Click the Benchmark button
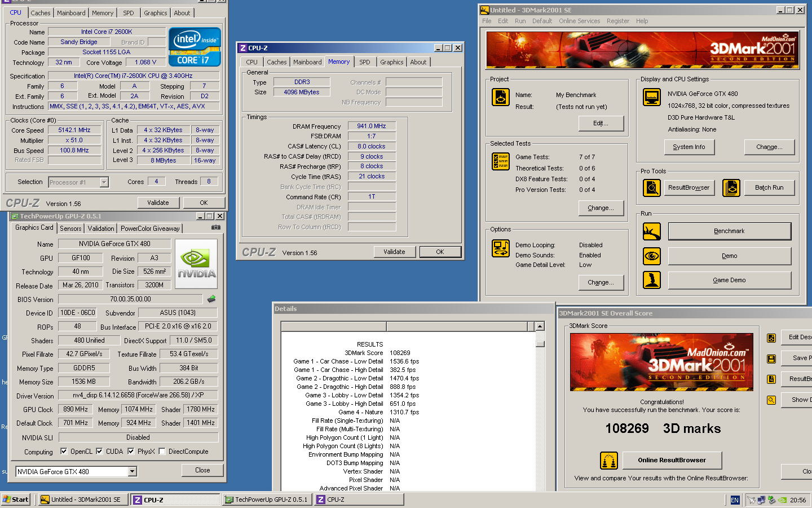Image resolution: width=812 pixels, height=508 pixels. [730, 231]
